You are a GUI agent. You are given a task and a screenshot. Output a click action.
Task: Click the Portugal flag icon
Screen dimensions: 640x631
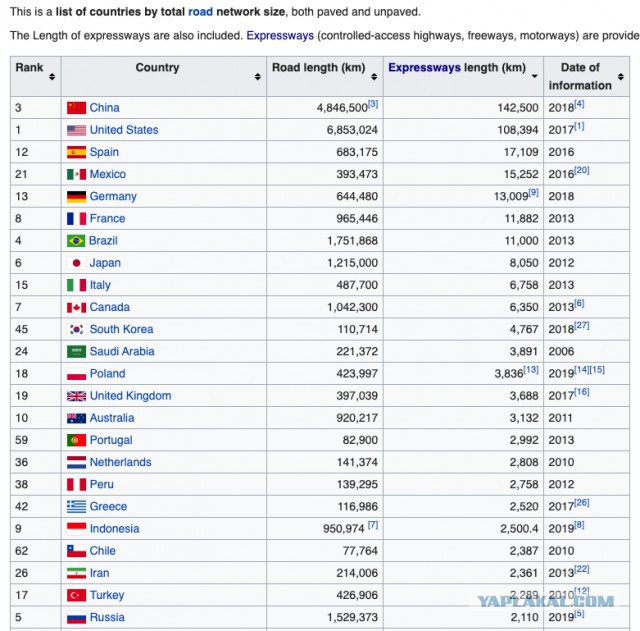tap(76, 440)
